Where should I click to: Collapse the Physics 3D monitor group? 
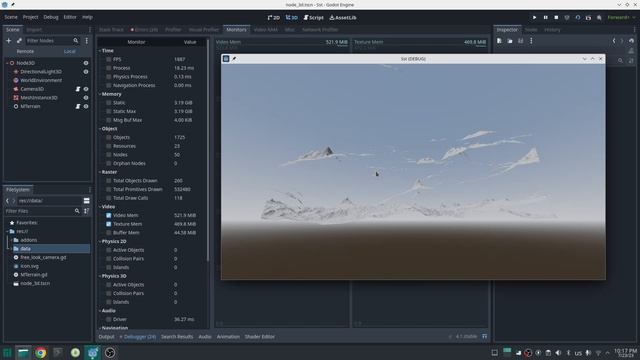click(100, 276)
